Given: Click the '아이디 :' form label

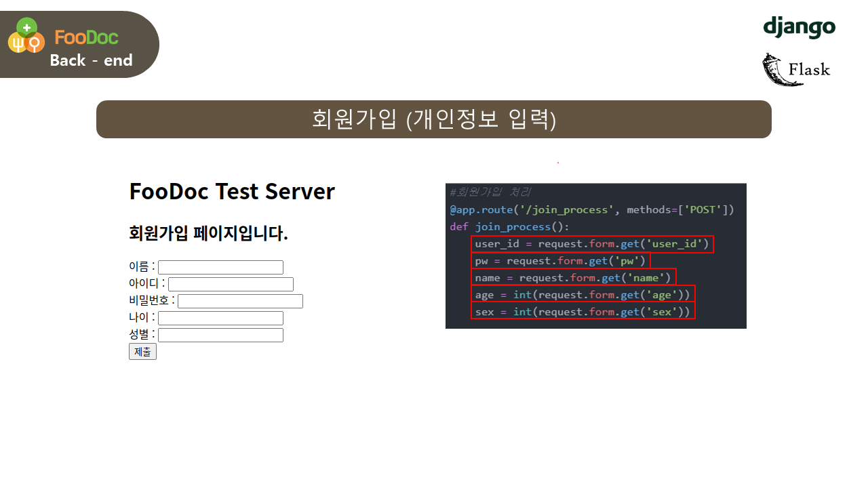Looking at the screenshot, I should (147, 283).
